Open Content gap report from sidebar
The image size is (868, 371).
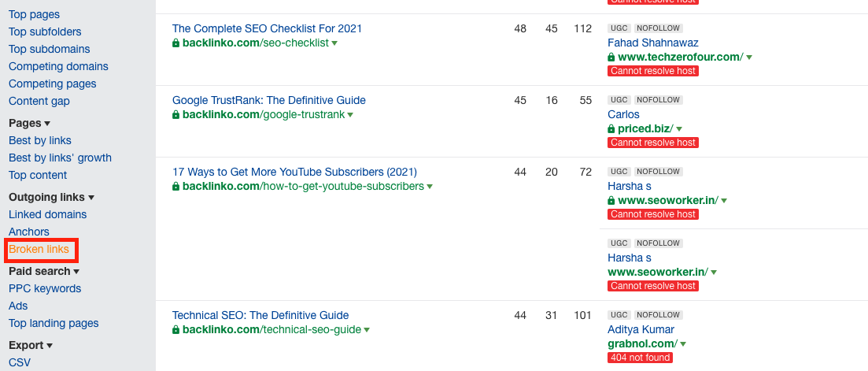tap(39, 101)
